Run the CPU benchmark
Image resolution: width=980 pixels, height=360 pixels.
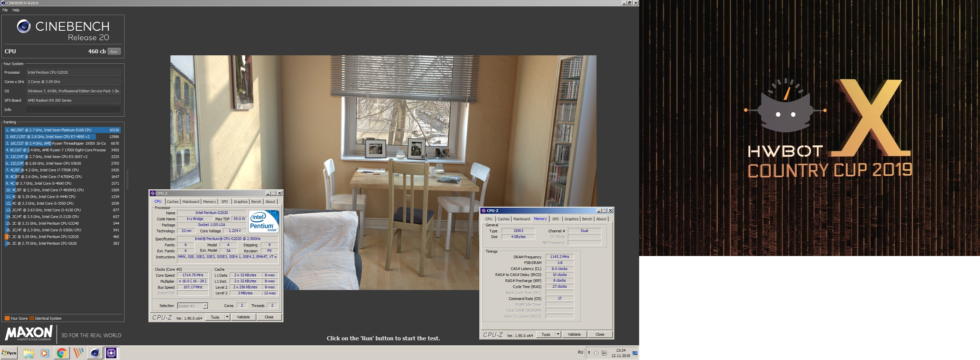coord(114,51)
